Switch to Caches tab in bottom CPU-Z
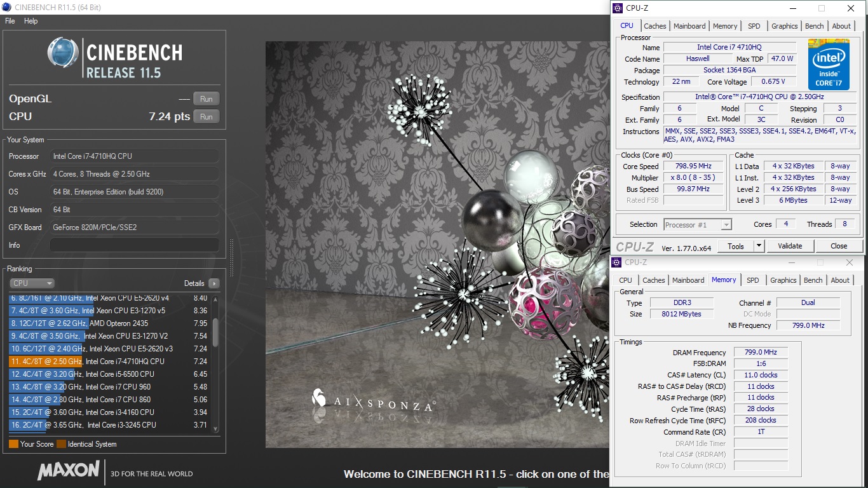The width and height of the screenshot is (868, 488). click(654, 280)
